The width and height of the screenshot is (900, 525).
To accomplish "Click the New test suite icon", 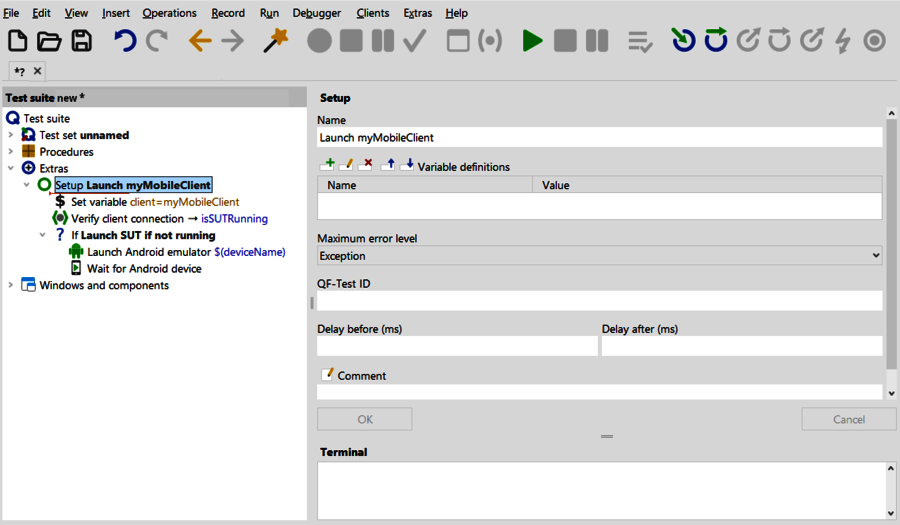I will tap(18, 41).
